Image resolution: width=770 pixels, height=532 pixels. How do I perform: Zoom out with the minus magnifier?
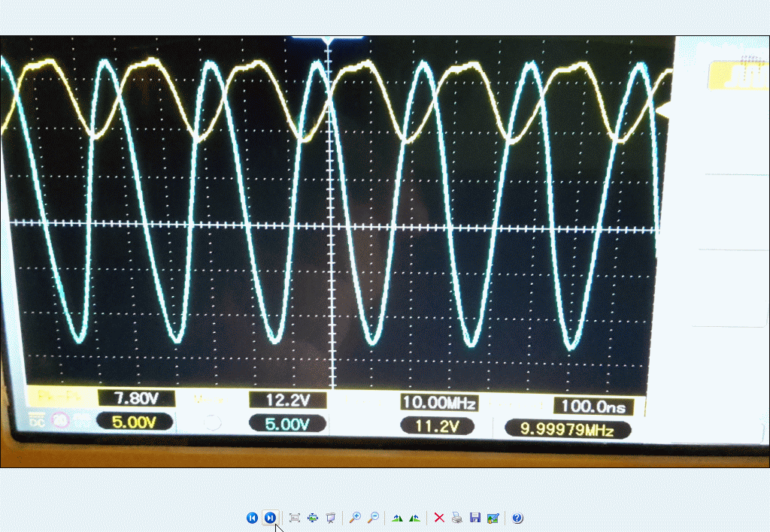[372, 518]
